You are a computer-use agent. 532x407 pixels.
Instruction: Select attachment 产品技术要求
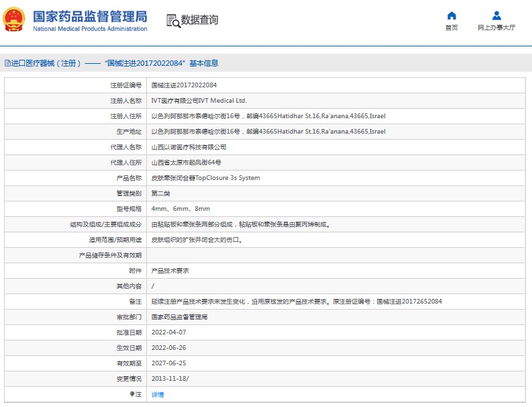[x=170, y=271]
